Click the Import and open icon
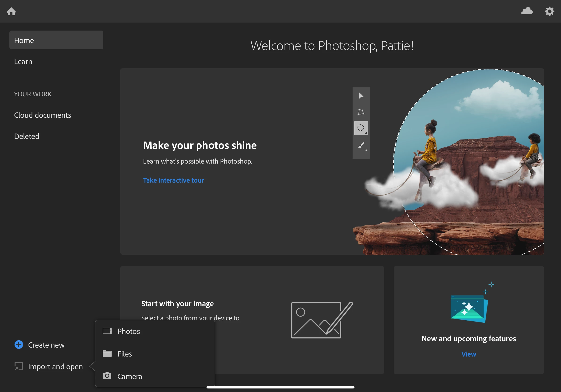 click(19, 366)
